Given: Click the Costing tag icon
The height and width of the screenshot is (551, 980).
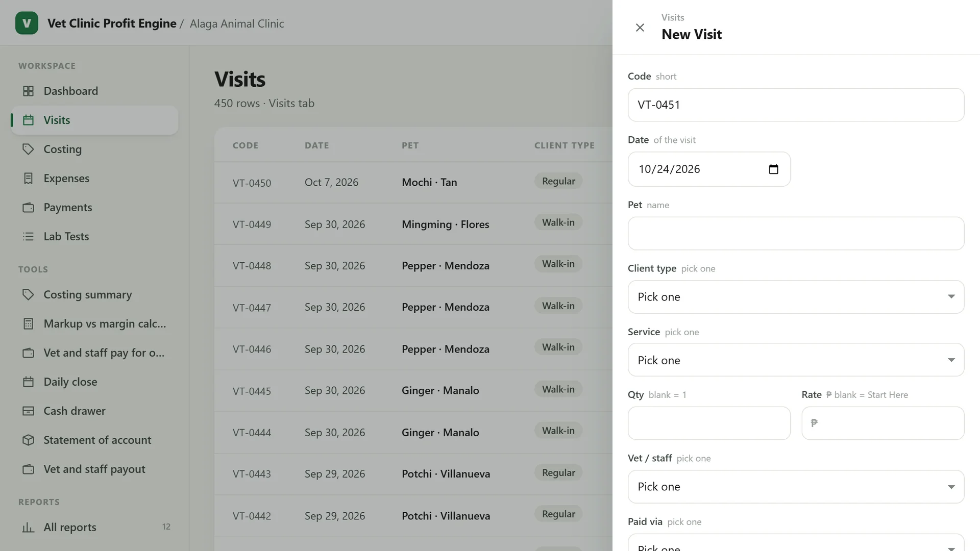Looking at the screenshot, I should pos(29,149).
